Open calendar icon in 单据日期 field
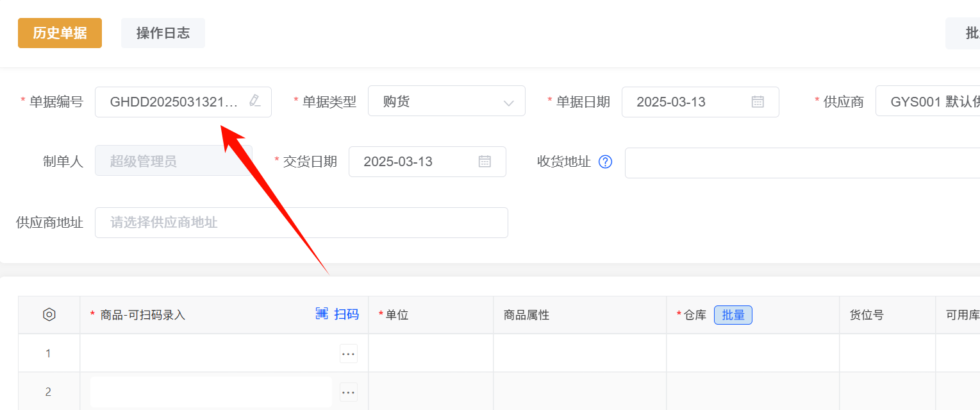Viewport: 980px width, 410px height. click(x=758, y=101)
